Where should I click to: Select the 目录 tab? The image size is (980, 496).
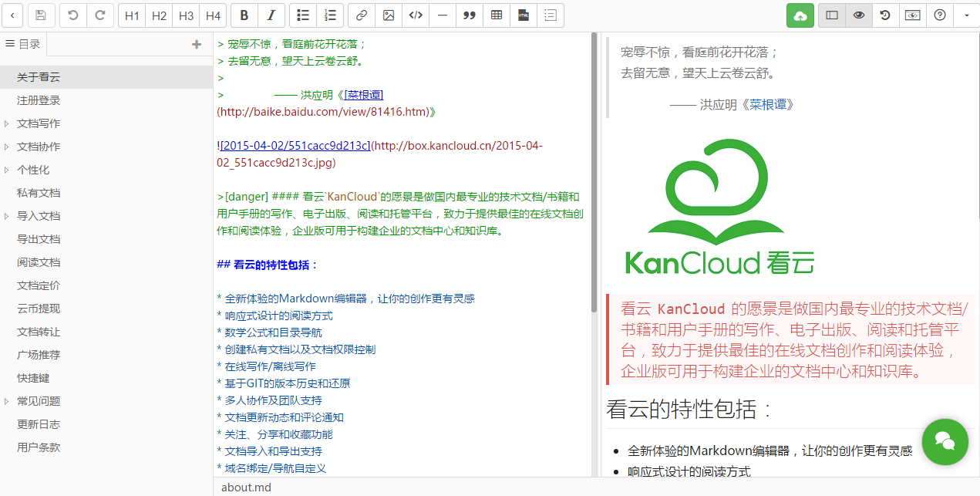tap(23, 45)
